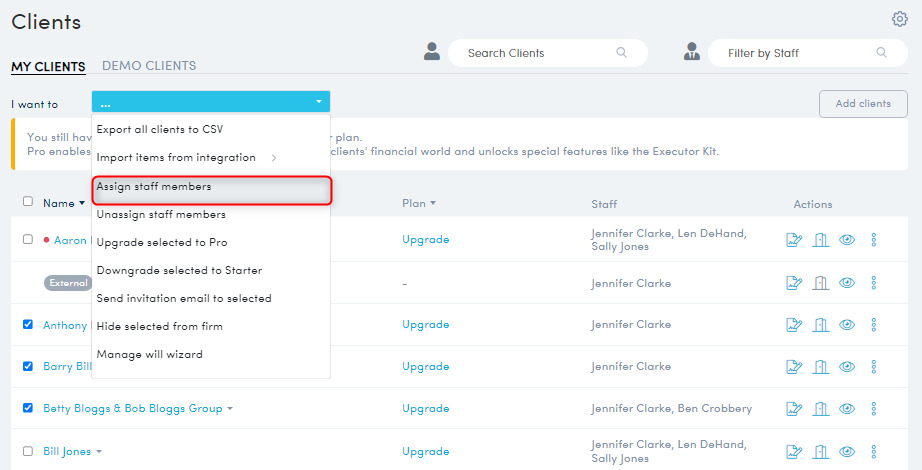The height and width of the screenshot is (470, 922).
Task: Select Assign staff members option
Action: point(154,186)
